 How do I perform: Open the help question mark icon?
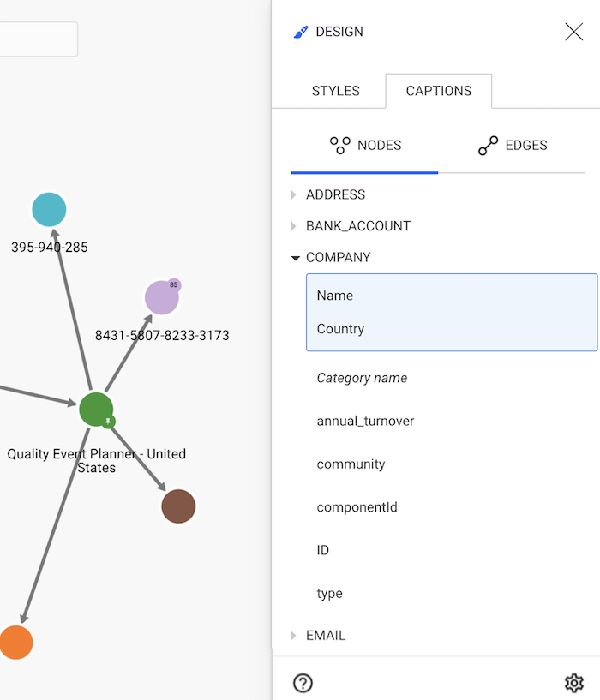tap(303, 683)
